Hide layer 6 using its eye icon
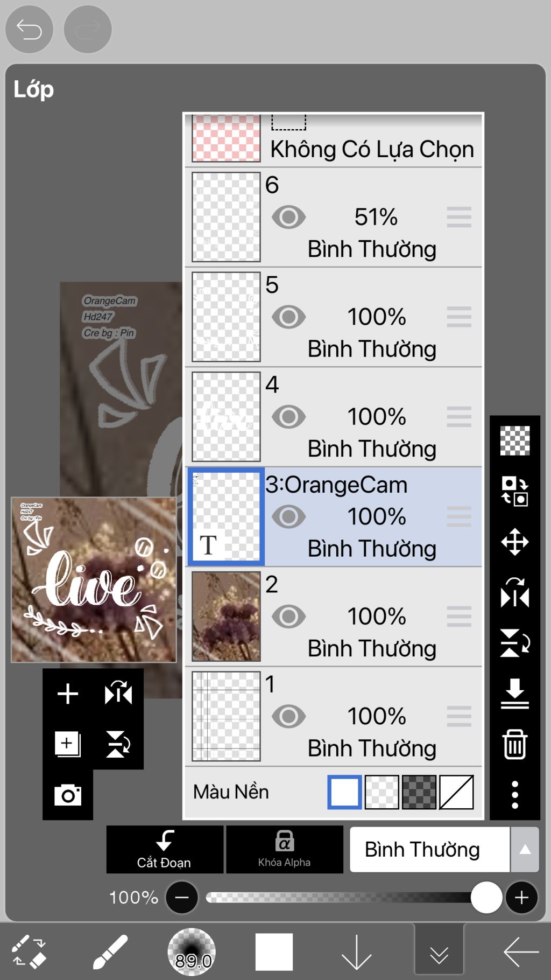 (x=288, y=218)
